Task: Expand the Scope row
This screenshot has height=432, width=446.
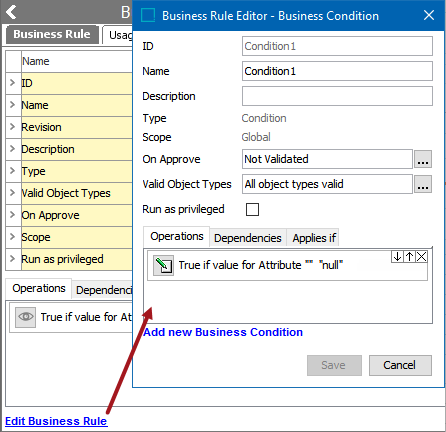Action: point(13,237)
